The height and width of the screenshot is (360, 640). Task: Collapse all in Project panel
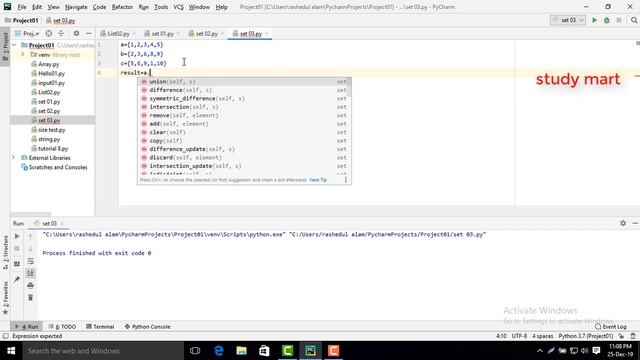click(61, 33)
